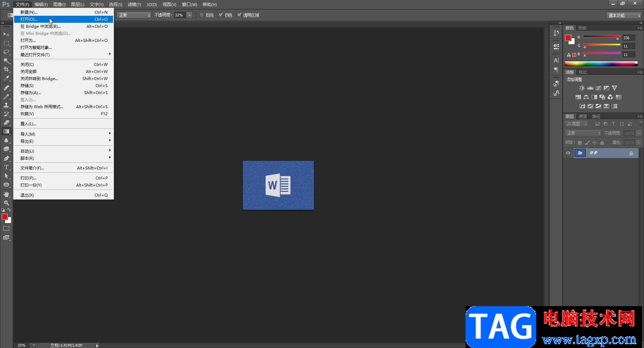The width and height of the screenshot is (644, 348).
Task: Select the Move tool in the toolbox
Action: click(6, 34)
